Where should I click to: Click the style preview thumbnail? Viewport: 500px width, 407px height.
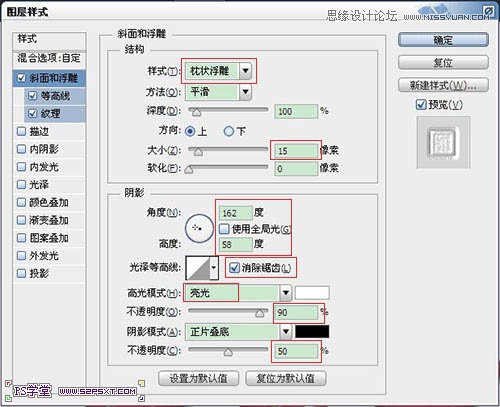443,142
